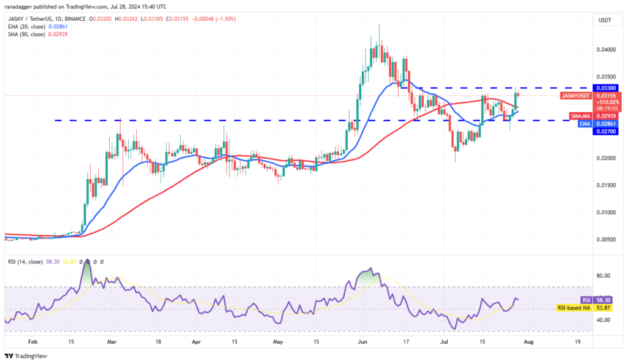
Task: Select the EMA (20, close) indicator legend
Action: pos(26,27)
